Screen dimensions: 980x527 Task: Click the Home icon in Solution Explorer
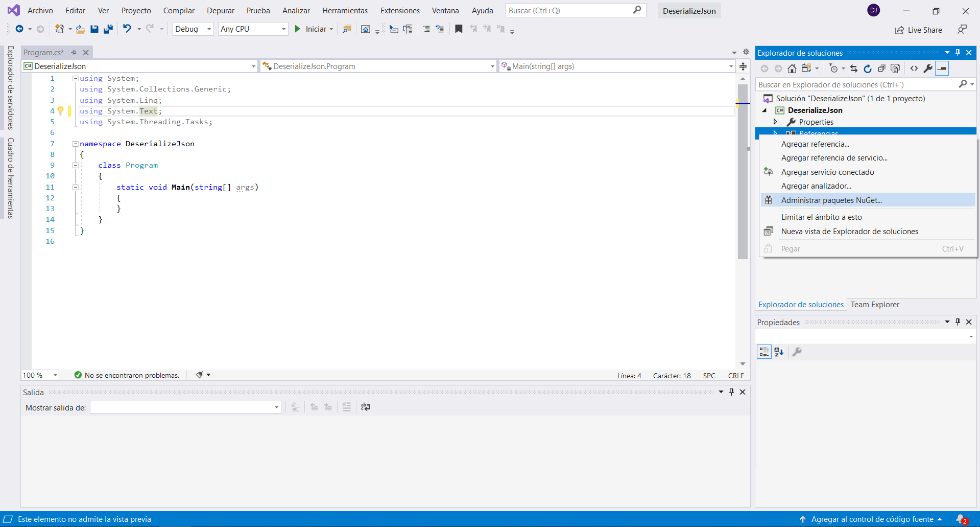click(x=792, y=68)
